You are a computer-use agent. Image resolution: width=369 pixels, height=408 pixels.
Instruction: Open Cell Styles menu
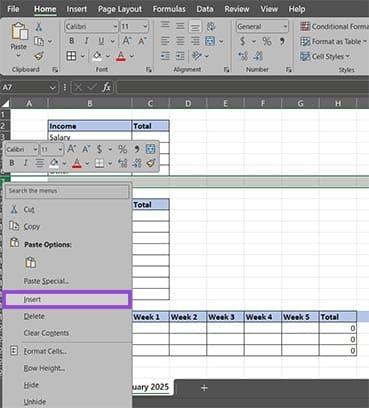click(325, 56)
